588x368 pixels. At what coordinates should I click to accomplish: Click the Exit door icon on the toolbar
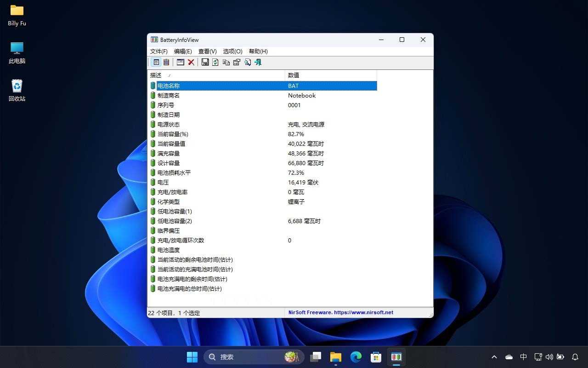(258, 62)
